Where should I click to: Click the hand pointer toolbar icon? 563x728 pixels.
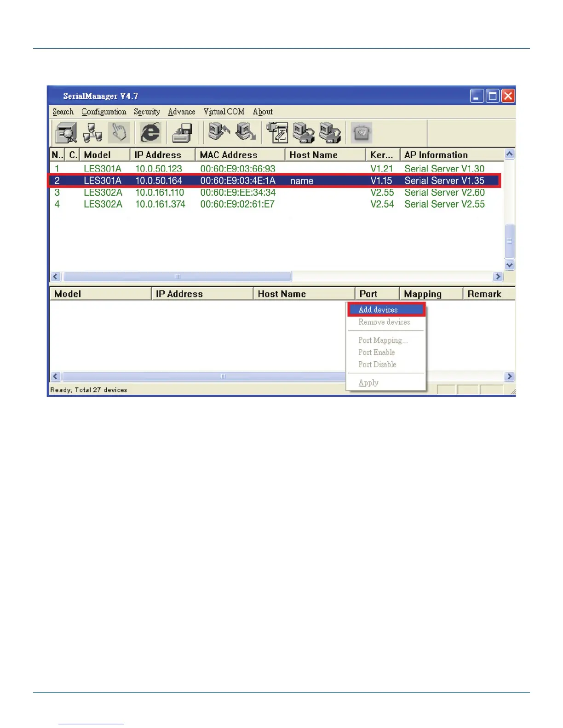tap(119, 133)
